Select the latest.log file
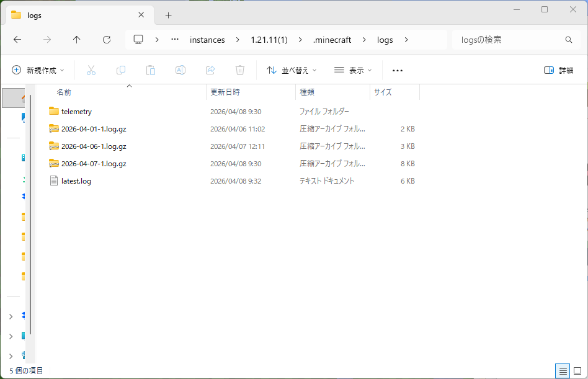This screenshot has width=588, height=379. 76,181
